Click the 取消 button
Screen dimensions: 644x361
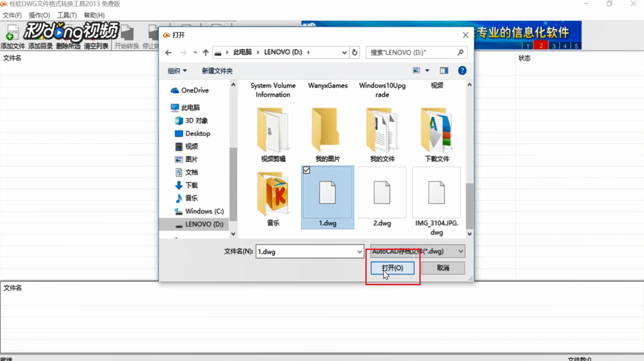(x=443, y=268)
